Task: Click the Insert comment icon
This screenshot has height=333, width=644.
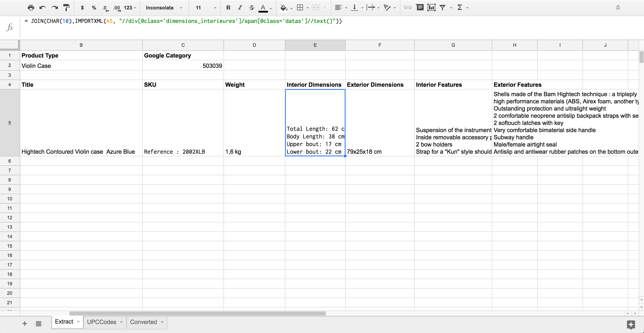Action: pyautogui.click(x=420, y=7)
